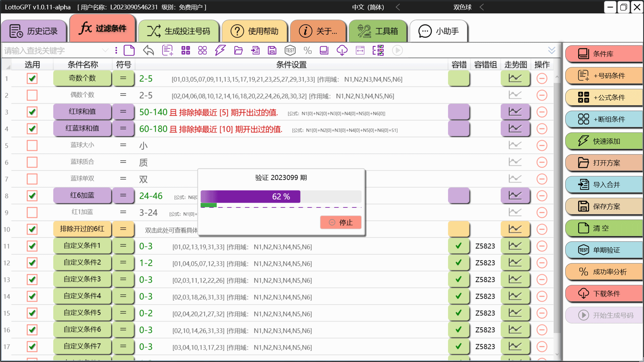Viewport: 644px width, 362px height.
Task: Open the operator dropdown for 红蓝球和值
Action: pyautogui.click(x=123, y=128)
